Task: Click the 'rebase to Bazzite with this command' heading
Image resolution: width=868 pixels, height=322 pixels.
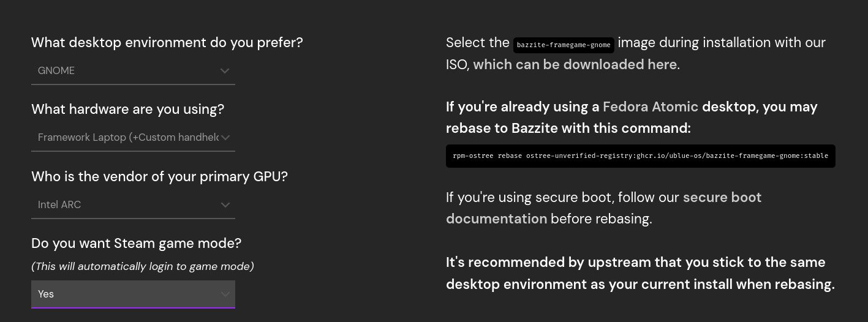Action: [x=568, y=129]
